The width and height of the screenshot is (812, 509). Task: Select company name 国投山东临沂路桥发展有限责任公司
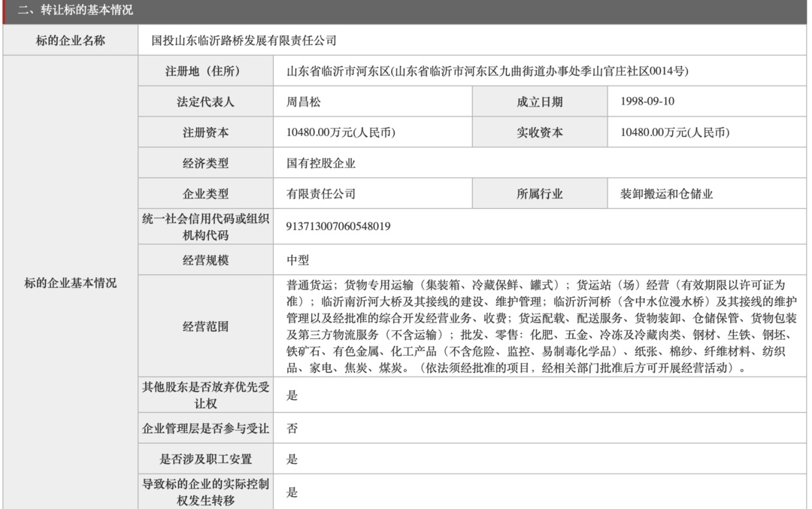pos(244,41)
